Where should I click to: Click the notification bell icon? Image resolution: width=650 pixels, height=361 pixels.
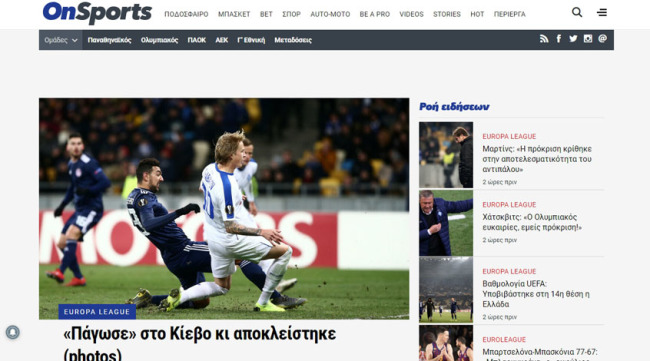12,332
